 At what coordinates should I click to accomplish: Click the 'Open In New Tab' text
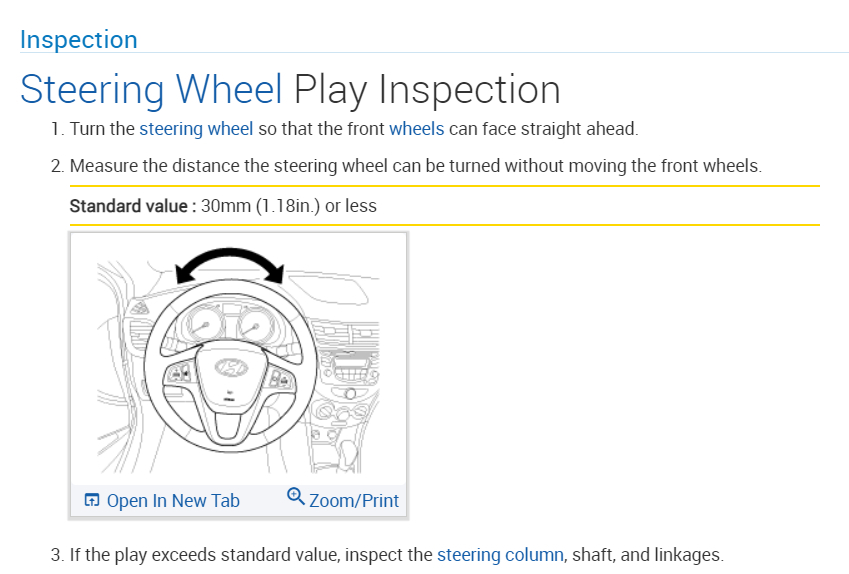173,501
